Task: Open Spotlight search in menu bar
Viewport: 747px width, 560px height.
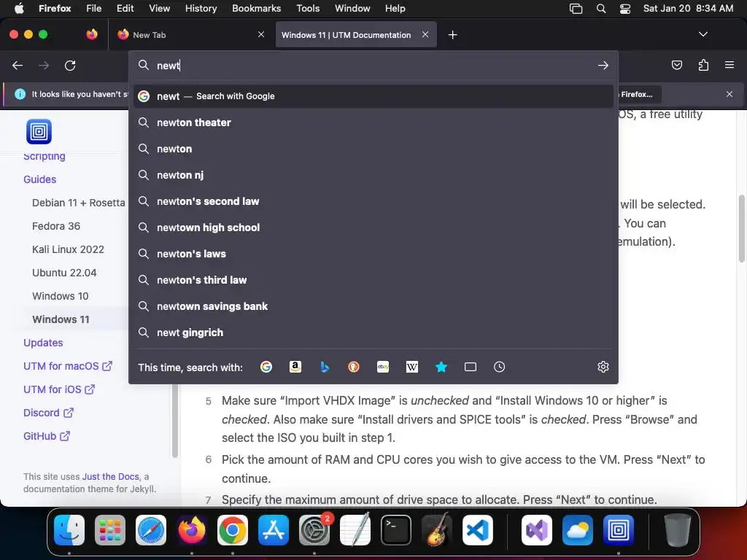Action: coord(601,9)
